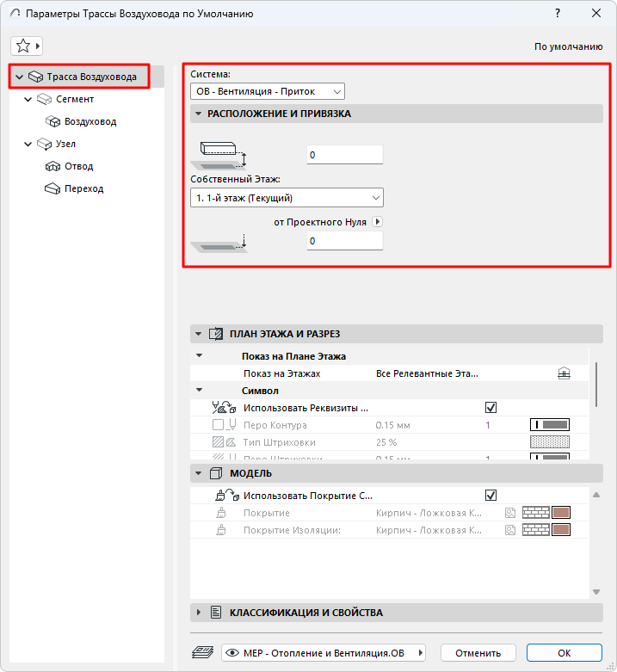
Task: Click the elevation from Project Zero field
Action: (x=344, y=241)
